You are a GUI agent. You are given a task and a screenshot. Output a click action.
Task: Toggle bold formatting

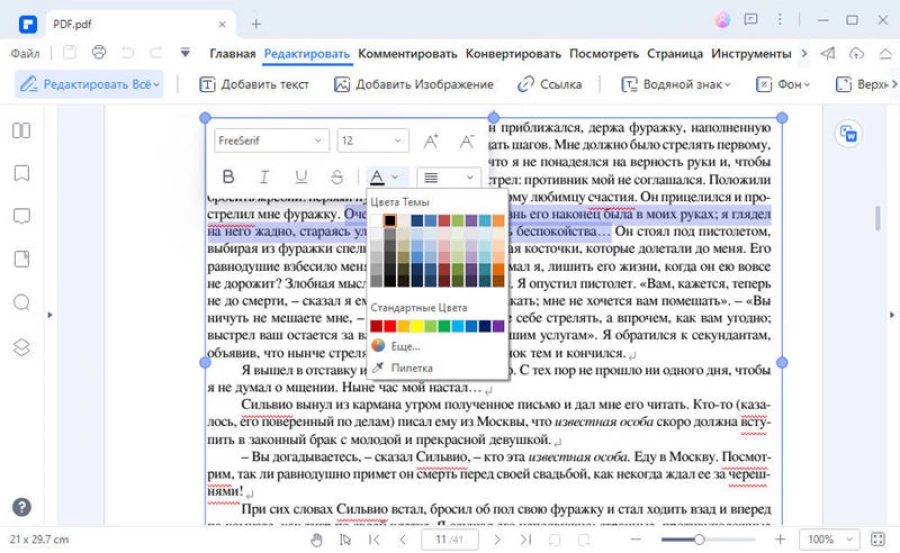(x=228, y=178)
